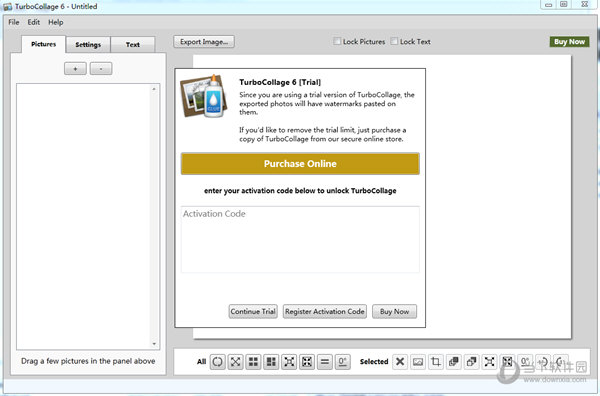Click the pictures list scrollbar up arrow

pos(154,89)
